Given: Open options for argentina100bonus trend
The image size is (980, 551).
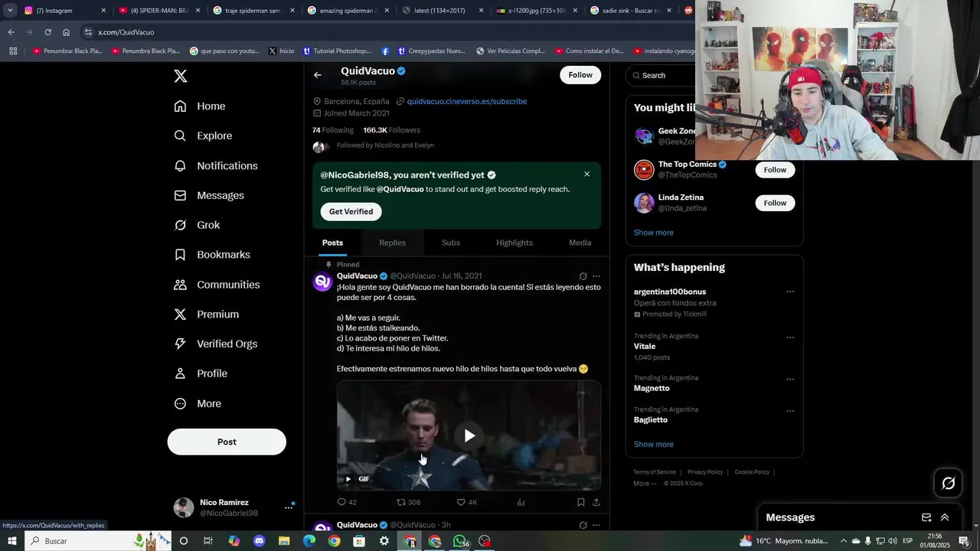Looking at the screenshot, I should tap(790, 292).
